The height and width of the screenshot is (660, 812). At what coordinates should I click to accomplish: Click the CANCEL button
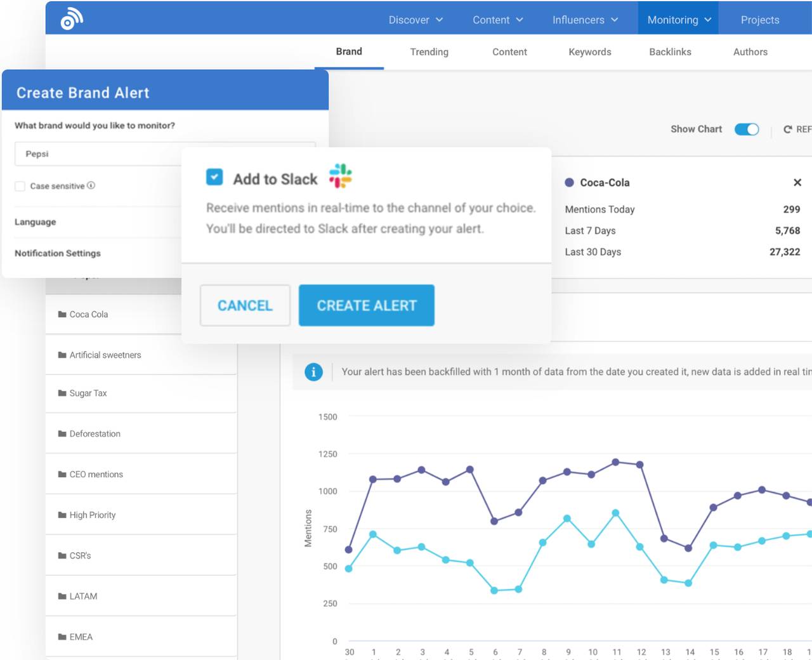[245, 305]
